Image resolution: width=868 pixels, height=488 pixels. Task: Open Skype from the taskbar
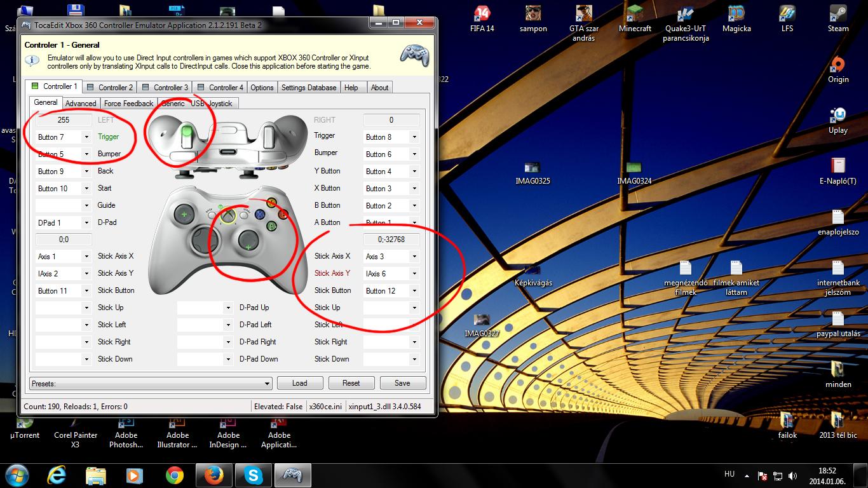click(x=254, y=475)
